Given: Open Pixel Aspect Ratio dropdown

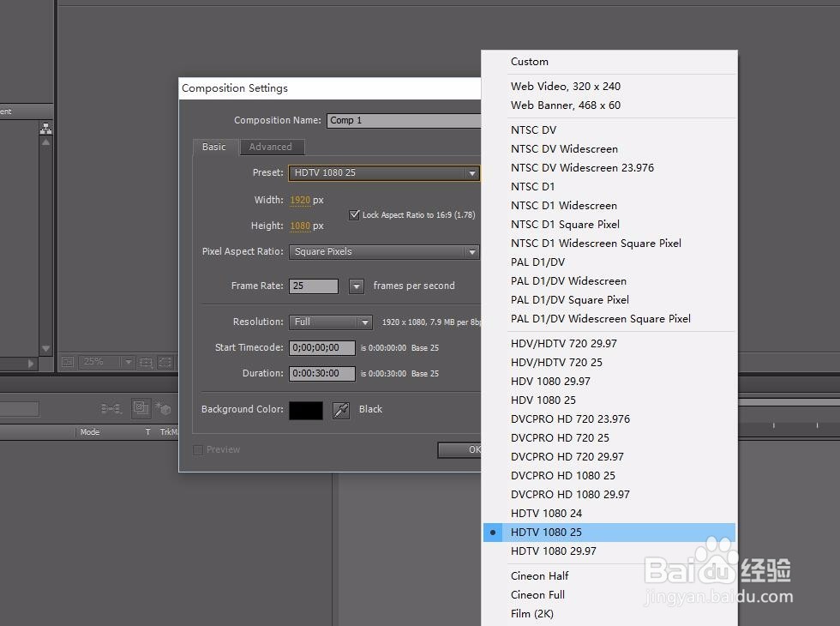Looking at the screenshot, I should point(384,252).
